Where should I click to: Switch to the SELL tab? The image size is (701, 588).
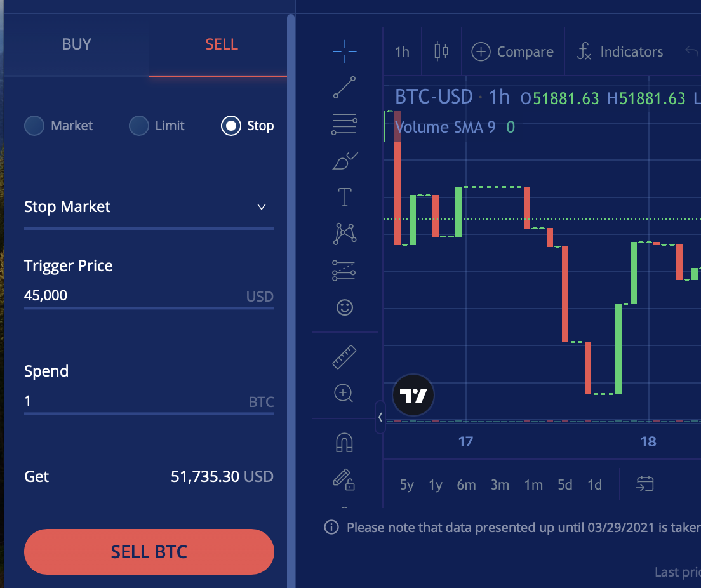coord(222,44)
